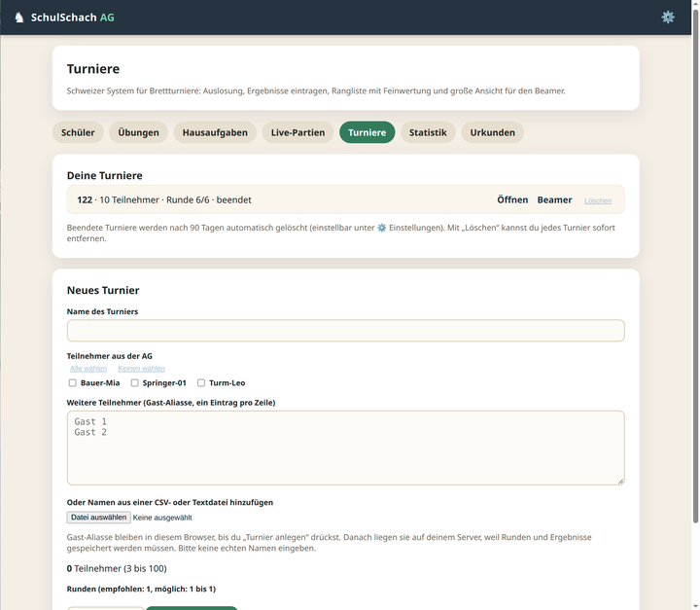Launch Beamer view for tournament 122

coord(554,199)
